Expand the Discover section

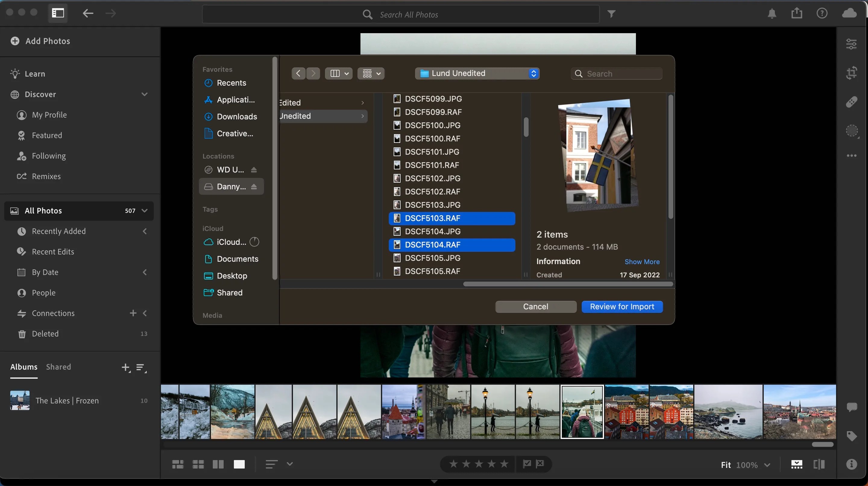[x=144, y=94]
